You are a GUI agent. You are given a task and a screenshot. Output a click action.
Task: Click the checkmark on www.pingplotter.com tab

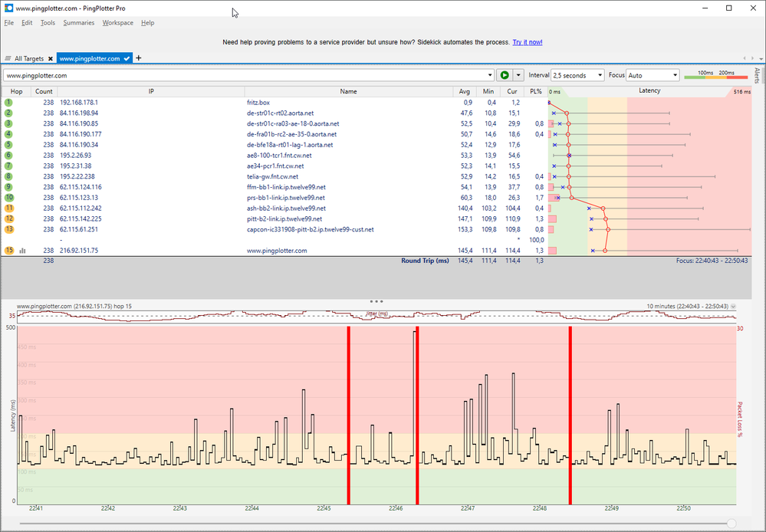(x=127, y=59)
